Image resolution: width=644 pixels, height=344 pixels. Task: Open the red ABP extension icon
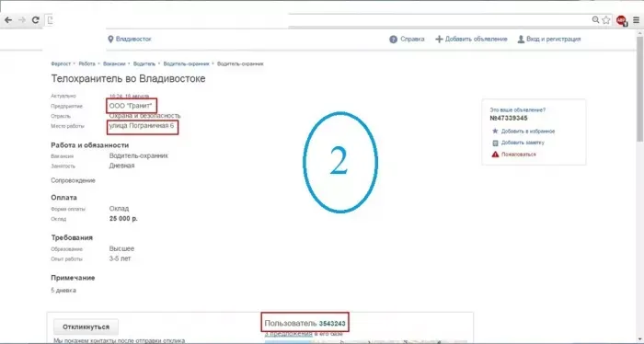(621, 20)
